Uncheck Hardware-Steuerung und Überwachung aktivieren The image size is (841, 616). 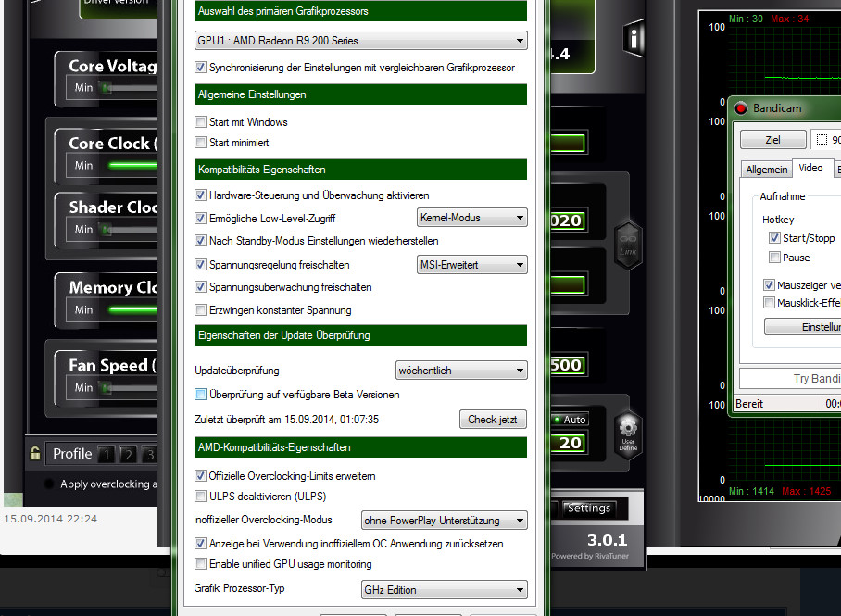point(201,195)
